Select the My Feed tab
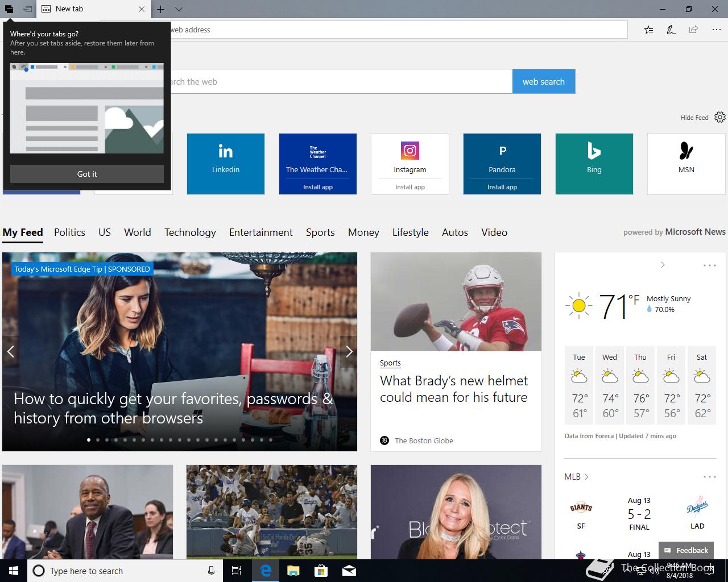The height and width of the screenshot is (582, 728). coord(23,232)
